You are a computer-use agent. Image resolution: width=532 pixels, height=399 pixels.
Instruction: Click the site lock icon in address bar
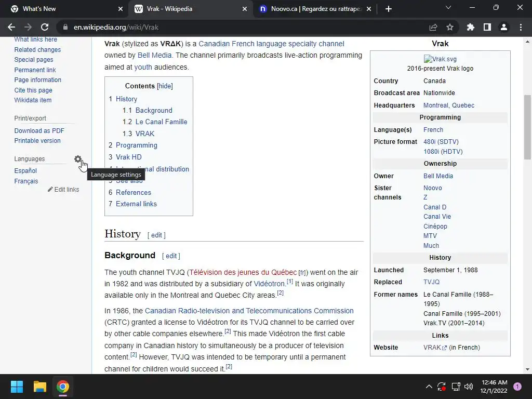pos(65,27)
